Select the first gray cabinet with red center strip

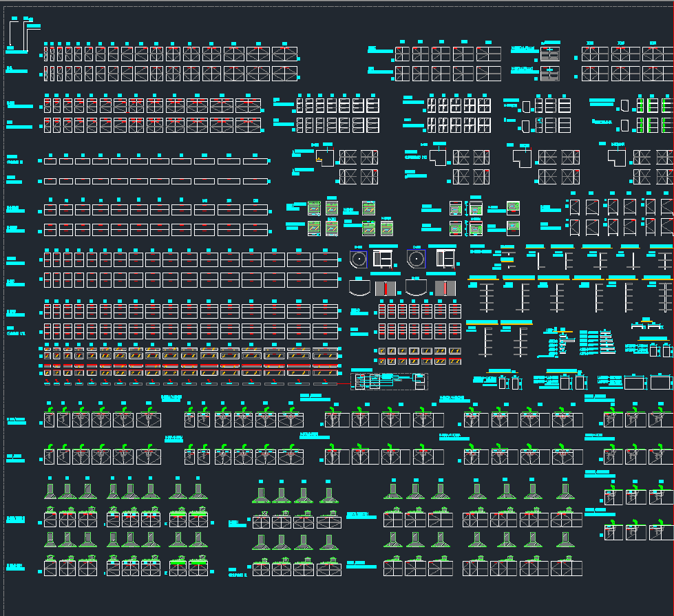[386, 288]
